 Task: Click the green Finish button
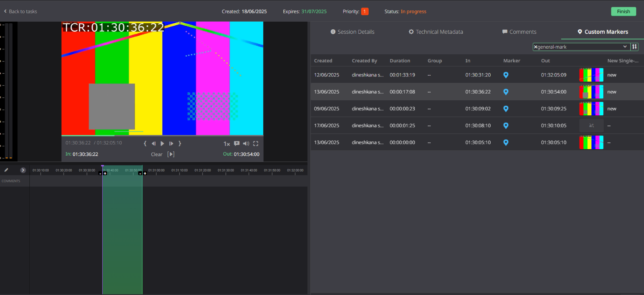pyautogui.click(x=623, y=11)
